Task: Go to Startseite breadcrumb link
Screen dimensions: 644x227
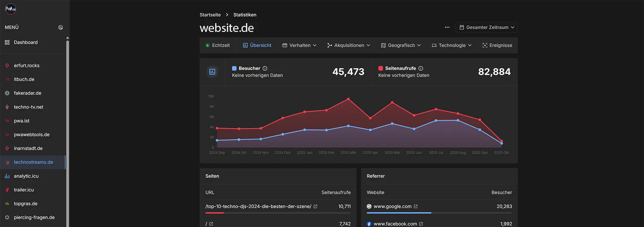Action: click(210, 15)
